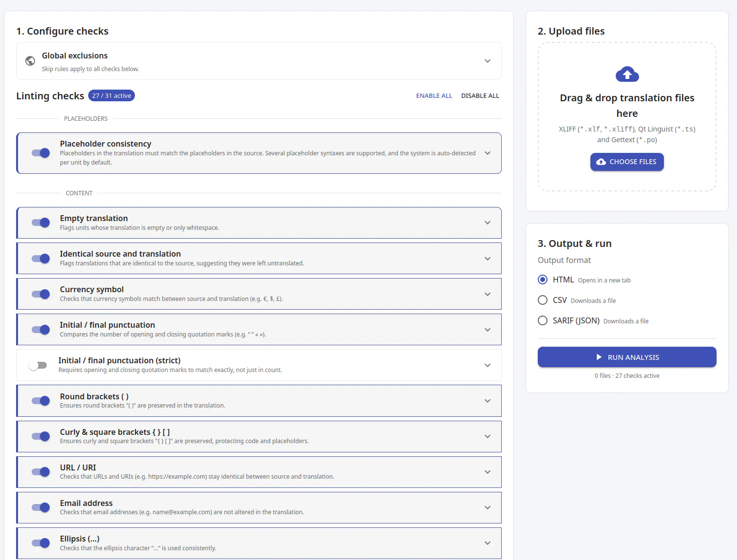Click ENABLE ALL linting checks

click(x=434, y=96)
